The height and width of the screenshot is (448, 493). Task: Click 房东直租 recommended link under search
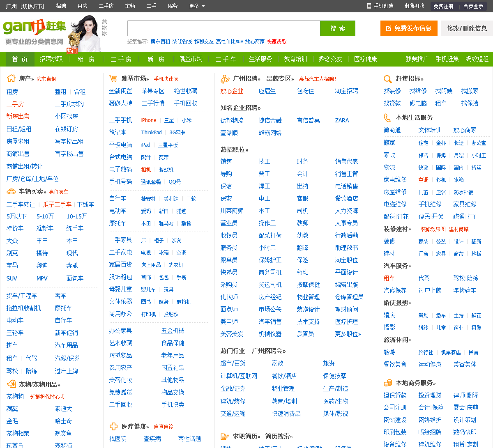[x=160, y=41]
